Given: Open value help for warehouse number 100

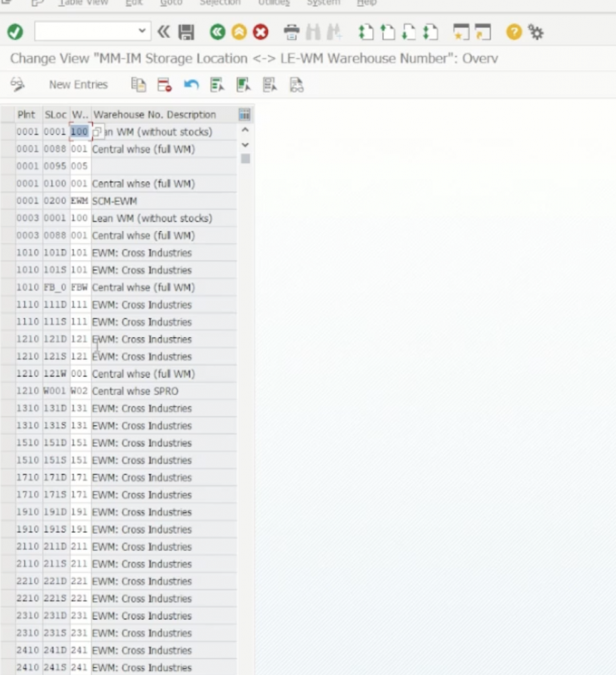Looking at the screenshot, I should pos(97,132).
